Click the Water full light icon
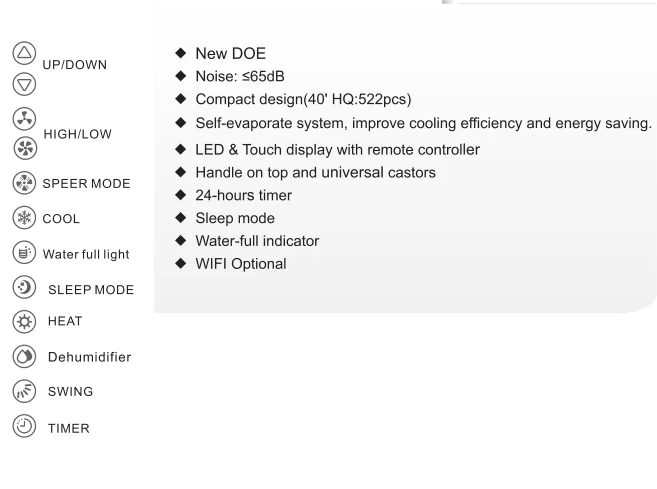Viewport: 657px width, 489px height. (x=24, y=253)
